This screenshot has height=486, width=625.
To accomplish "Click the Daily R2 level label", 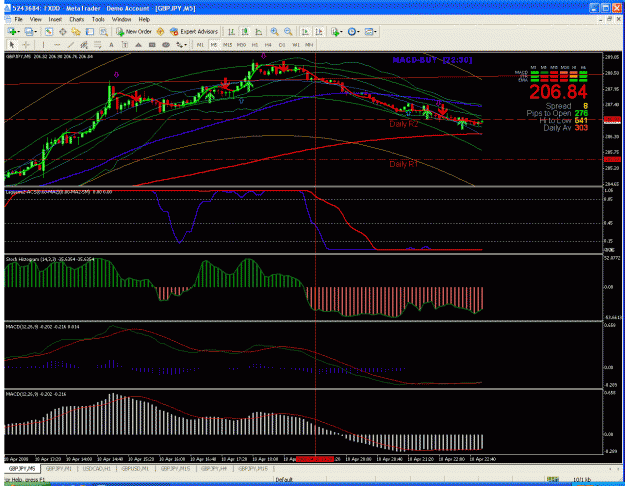I will [x=404, y=124].
